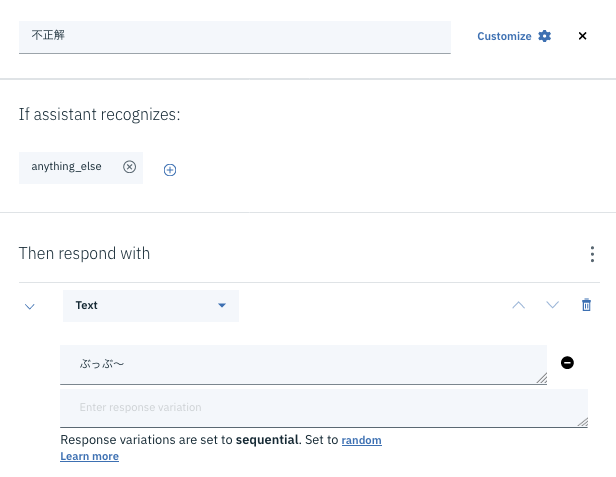Open the three-dot response options menu
The height and width of the screenshot is (477, 616).
(x=593, y=254)
